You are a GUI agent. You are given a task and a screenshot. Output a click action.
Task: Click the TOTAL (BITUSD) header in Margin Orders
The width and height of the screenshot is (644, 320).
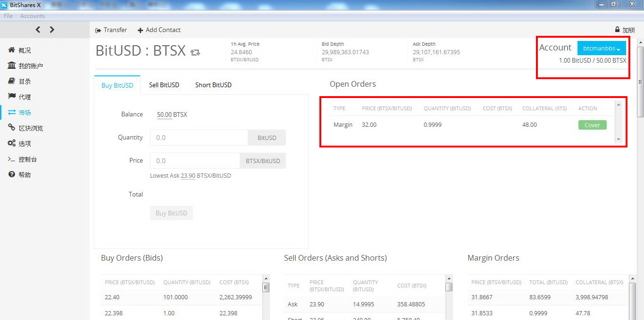click(x=548, y=282)
